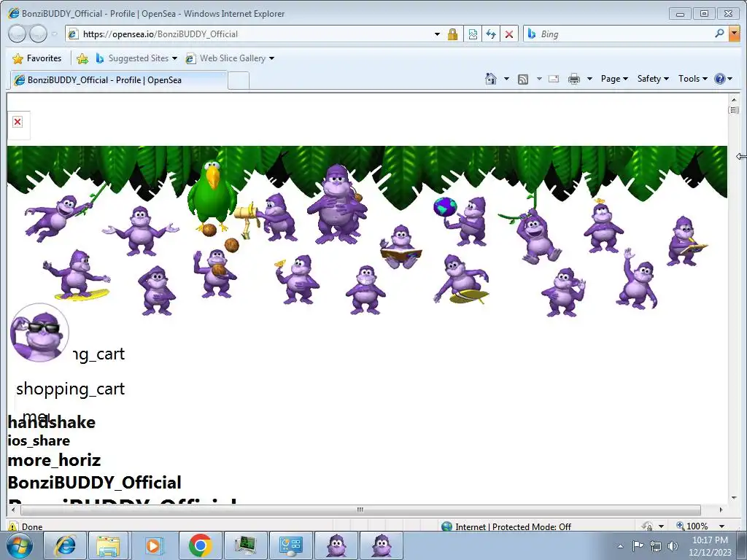Click the network tray icon
The height and width of the screenshot is (560, 747).
click(656, 546)
